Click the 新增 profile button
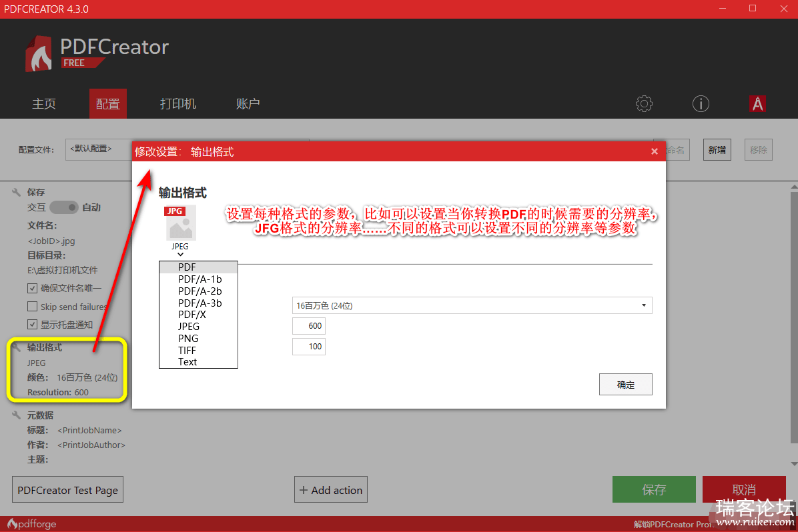Viewport: 798px width, 532px height. pyautogui.click(x=717, y=149)
